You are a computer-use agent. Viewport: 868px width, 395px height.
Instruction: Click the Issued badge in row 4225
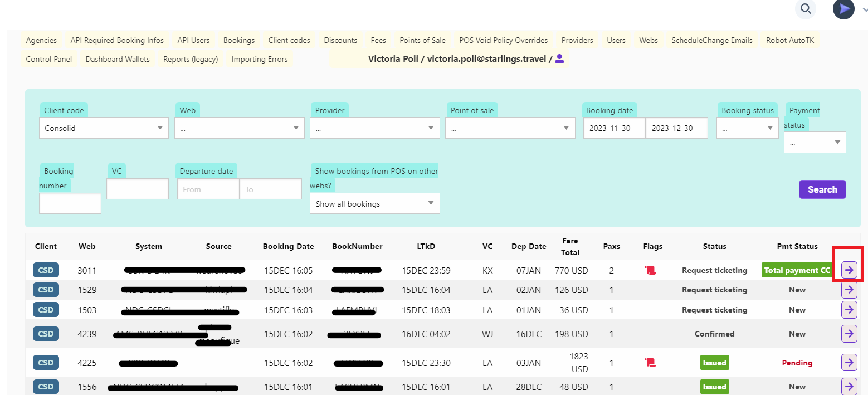714,363
